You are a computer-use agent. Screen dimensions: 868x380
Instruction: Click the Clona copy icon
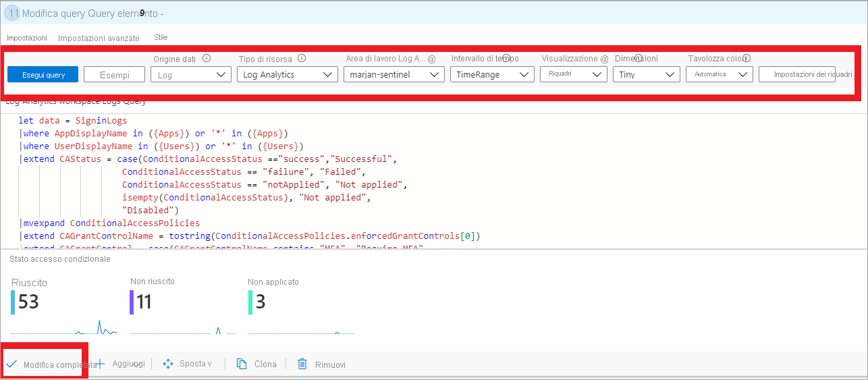[x=242, y=364]
